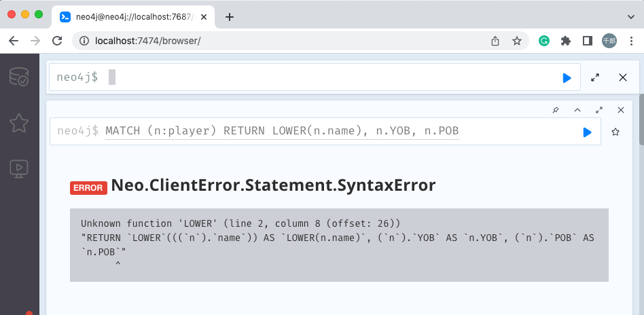Share this page from the address bar
The image size is (644, 315).
click(x=495, y=41)
